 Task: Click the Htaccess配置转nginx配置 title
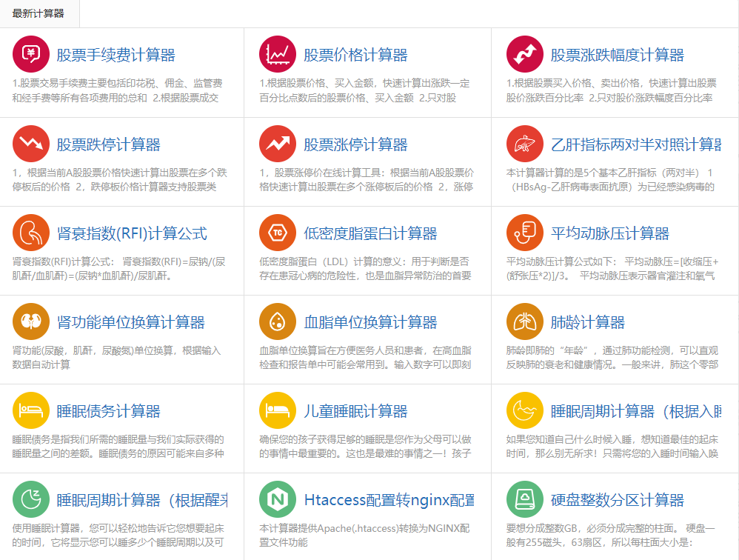[389, 501]
